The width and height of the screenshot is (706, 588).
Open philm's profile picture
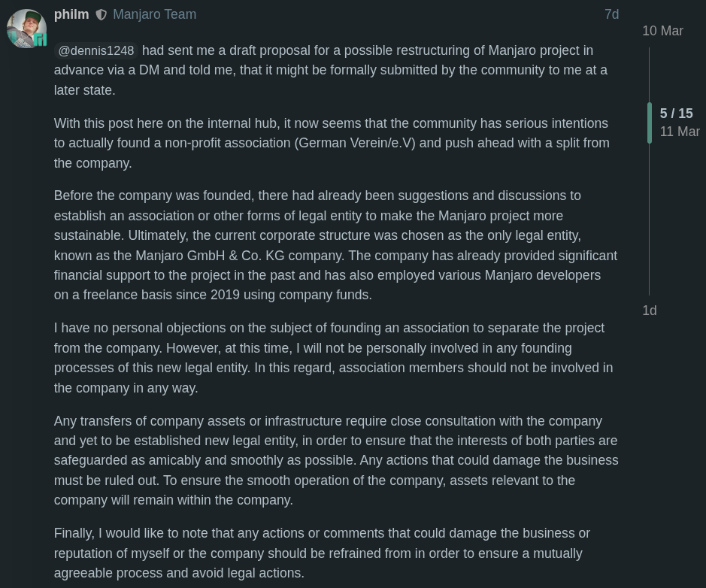(26, 28)
